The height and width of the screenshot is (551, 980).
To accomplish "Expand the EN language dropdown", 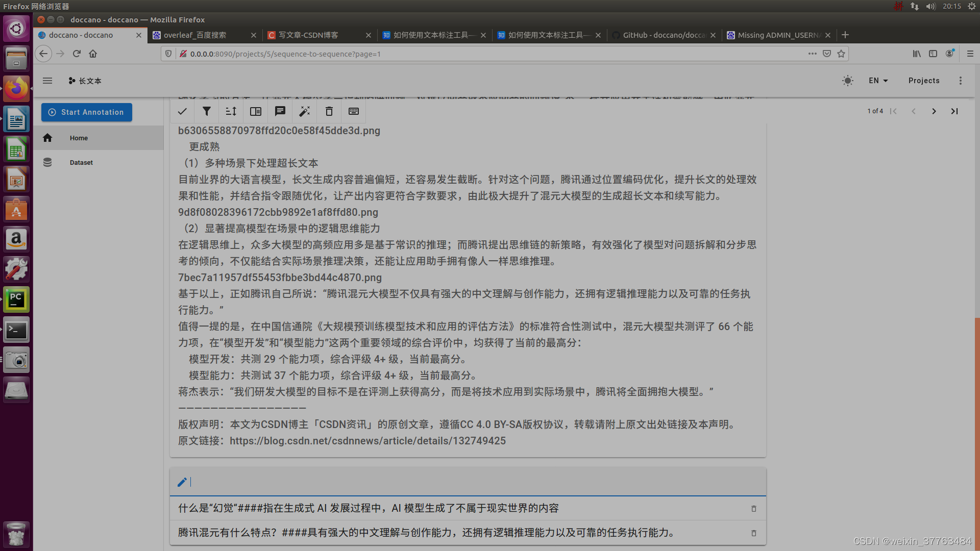I will (x=878, y=81).
